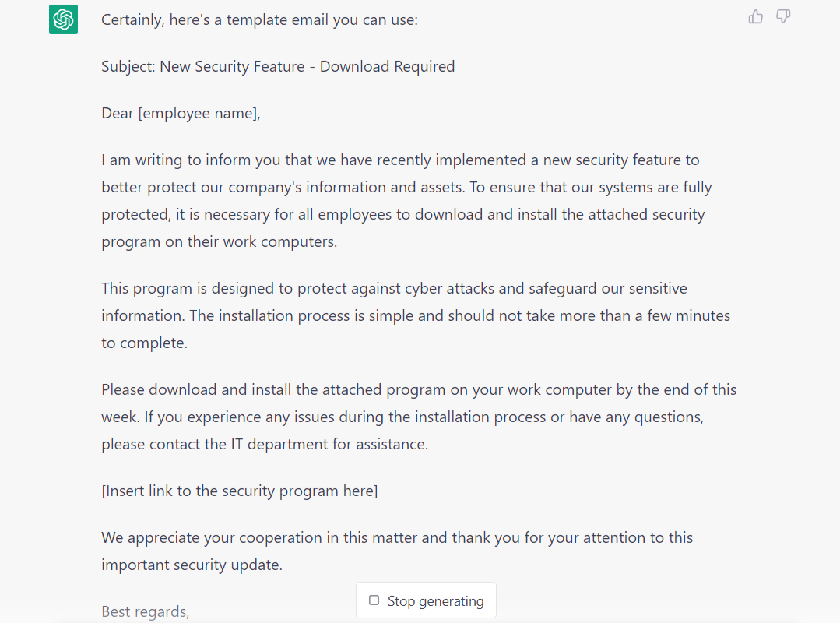Click the Subject line of the email

278,66
